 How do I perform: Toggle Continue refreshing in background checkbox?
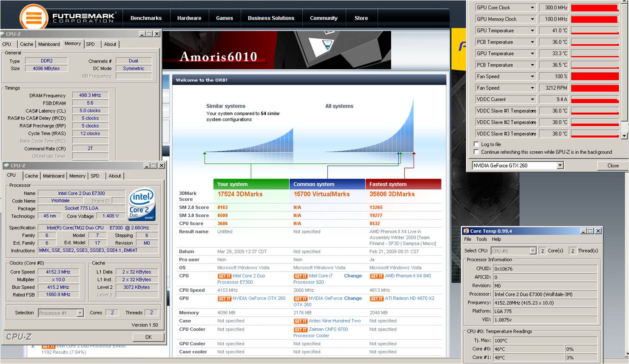tap(476, 152)
